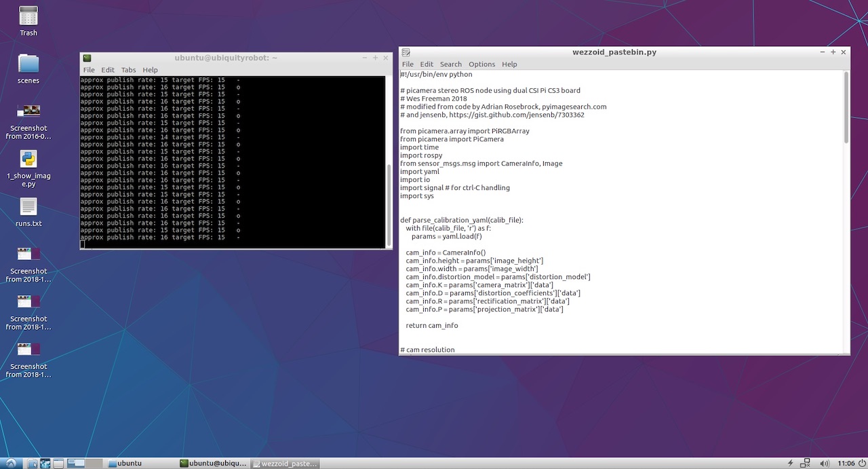This screenshot has height=469, width=868.
Task: Launch file manager from panel quick launcher
Action: click(33, 464)
